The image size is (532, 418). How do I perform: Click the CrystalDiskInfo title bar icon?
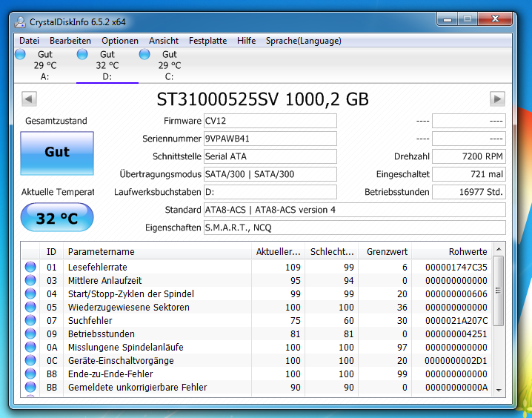click(x=20, y=22)
